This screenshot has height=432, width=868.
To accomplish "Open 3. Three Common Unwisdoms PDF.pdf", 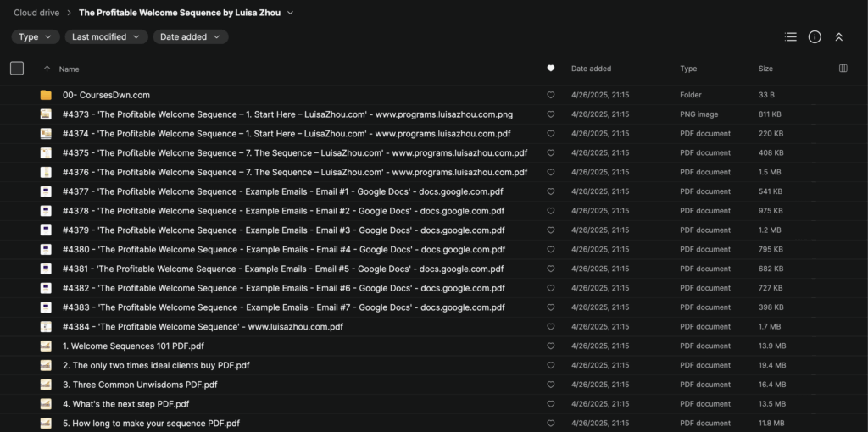I will click(139, 385).
